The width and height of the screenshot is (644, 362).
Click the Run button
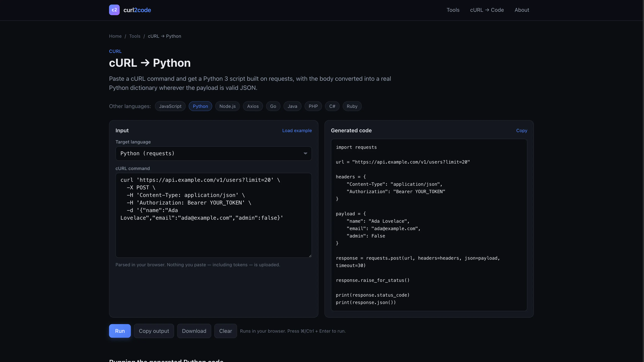click(120, 331)
